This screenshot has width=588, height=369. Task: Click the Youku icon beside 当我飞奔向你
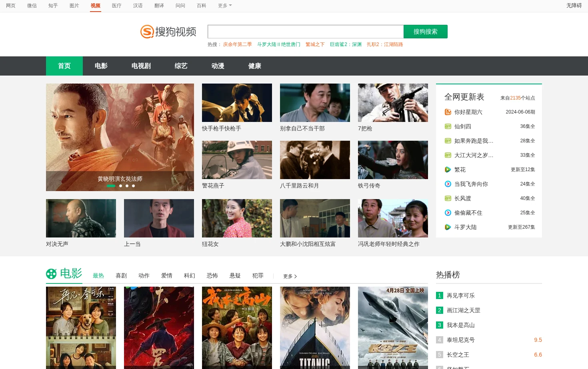coord(448,184)
